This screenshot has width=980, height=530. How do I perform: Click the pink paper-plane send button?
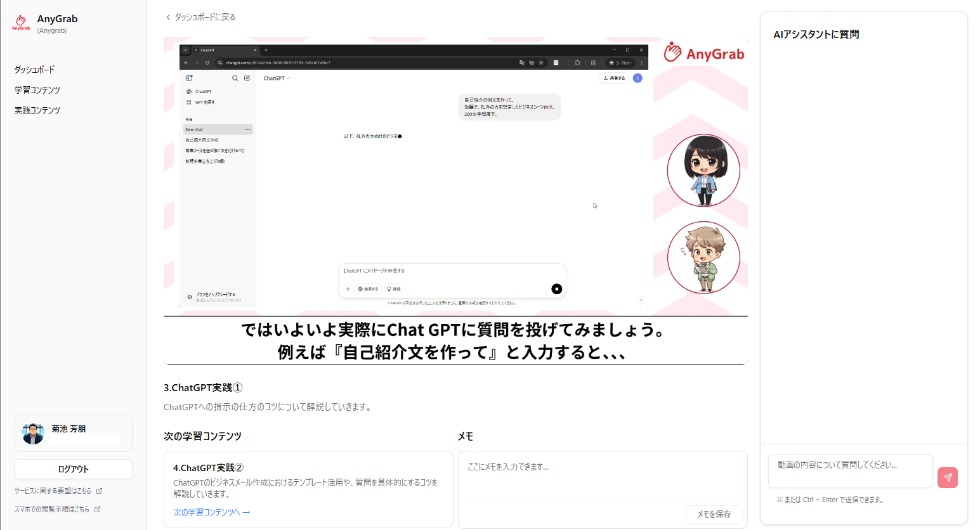(x=948, y=477)
